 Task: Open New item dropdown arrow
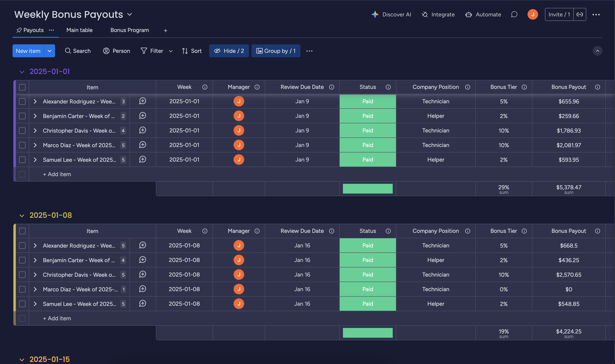click(x=50, y=51)
